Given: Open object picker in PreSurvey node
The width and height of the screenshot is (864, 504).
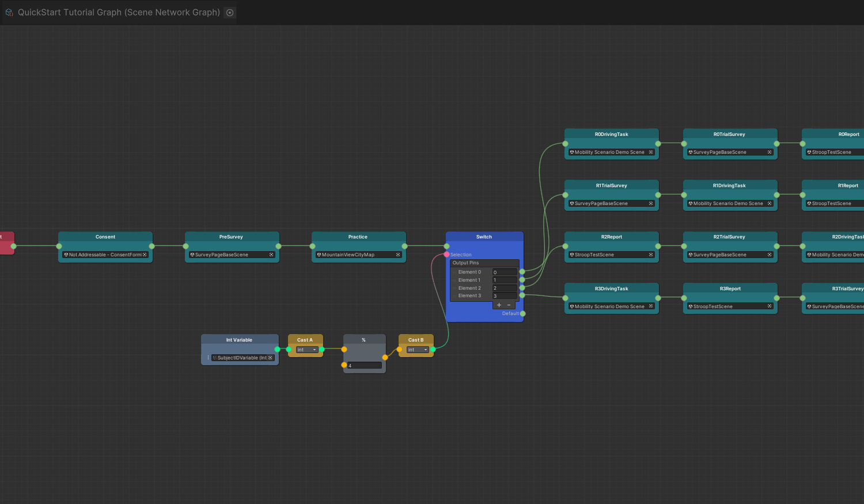Looking at the screenshot, I should pos(271,255).
